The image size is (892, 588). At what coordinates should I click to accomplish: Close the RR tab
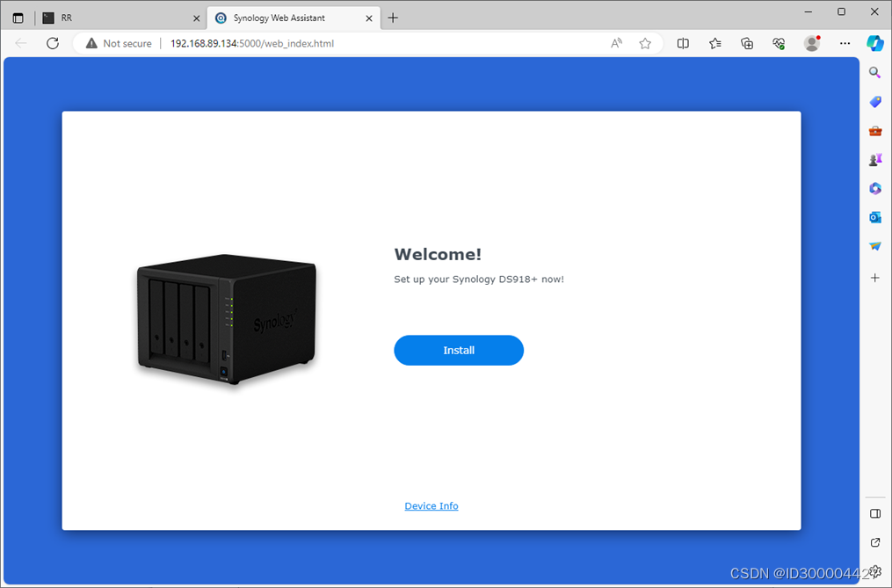[x=196, y=18]
